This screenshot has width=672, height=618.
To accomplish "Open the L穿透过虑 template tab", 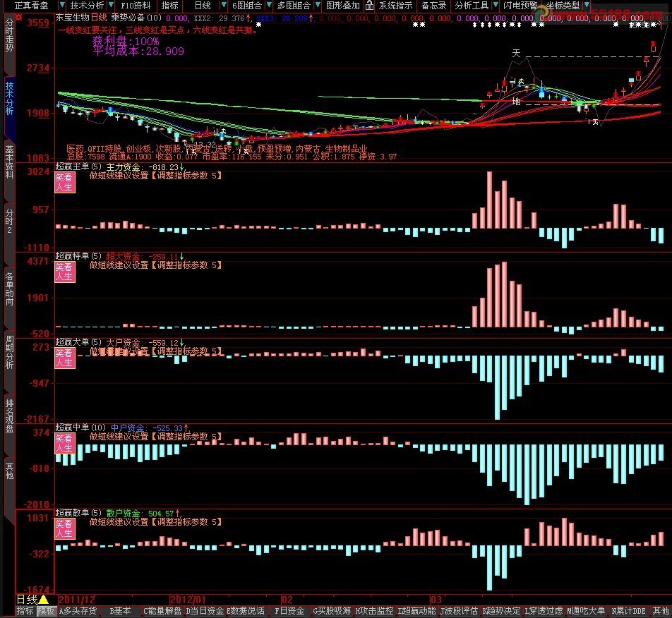I will (x=544, y=612).
